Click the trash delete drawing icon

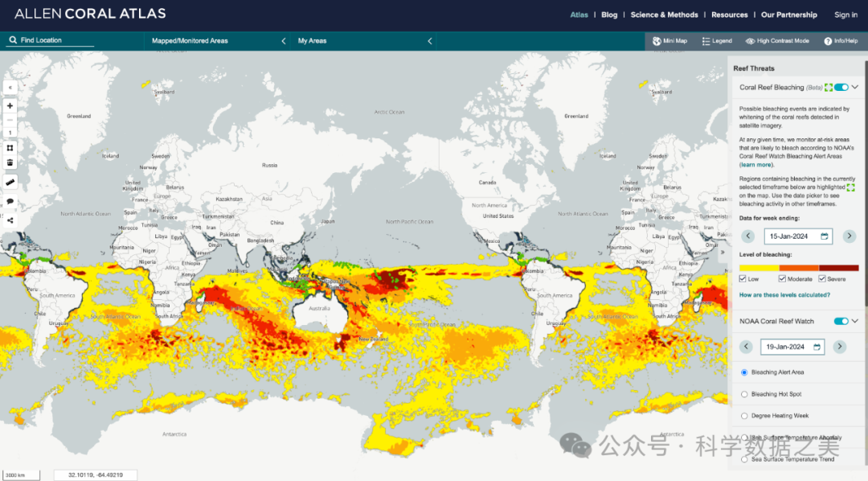click(x=10, y=162)
